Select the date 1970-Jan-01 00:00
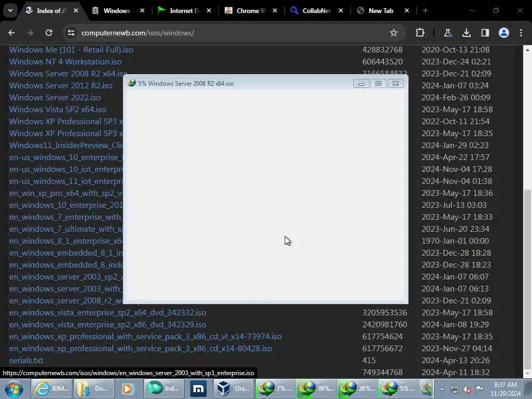The width and height of the screenshot is (532, 399). pos(455,241)
